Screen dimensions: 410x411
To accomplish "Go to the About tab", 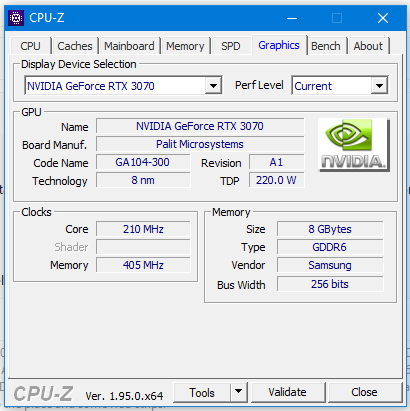I will (x=368, y=46).
